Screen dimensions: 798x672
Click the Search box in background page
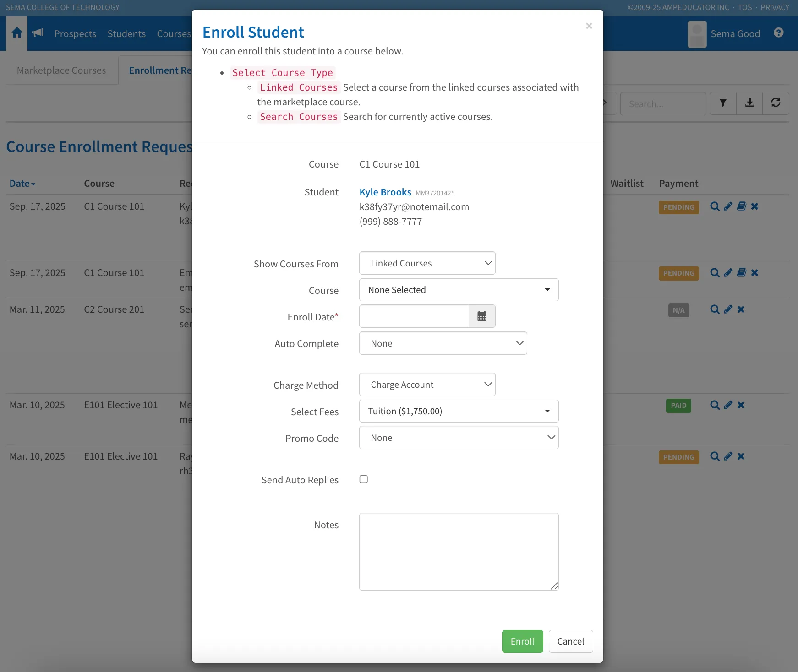[x=663, y=103]
